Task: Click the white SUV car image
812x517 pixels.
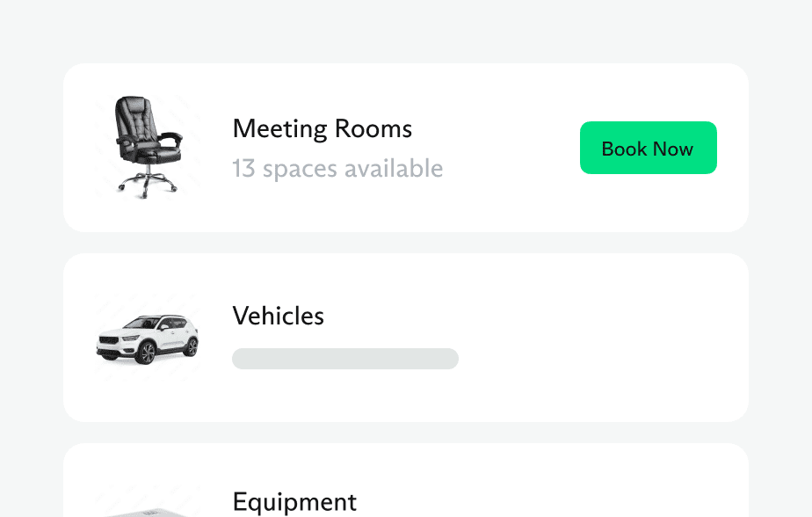Action: [148, 339]
